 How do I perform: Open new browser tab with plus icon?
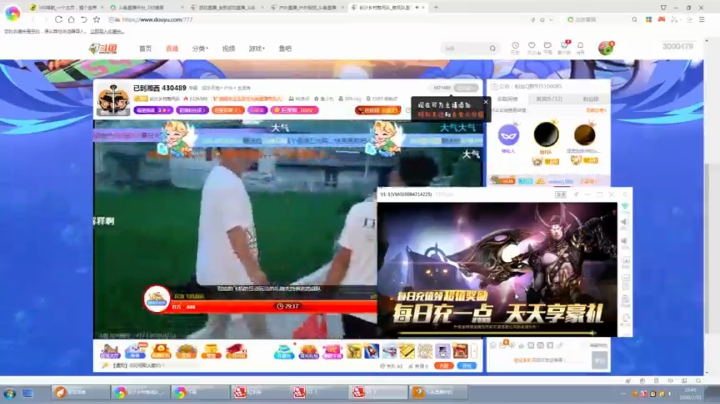(436, 7)
